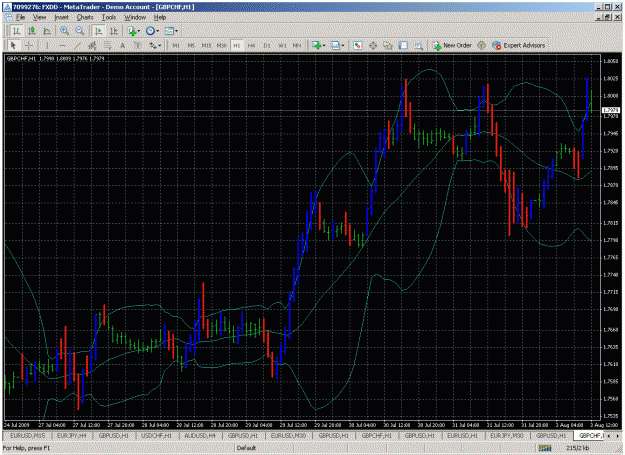Click the chart document icon in menu bar

coord(9,18)
